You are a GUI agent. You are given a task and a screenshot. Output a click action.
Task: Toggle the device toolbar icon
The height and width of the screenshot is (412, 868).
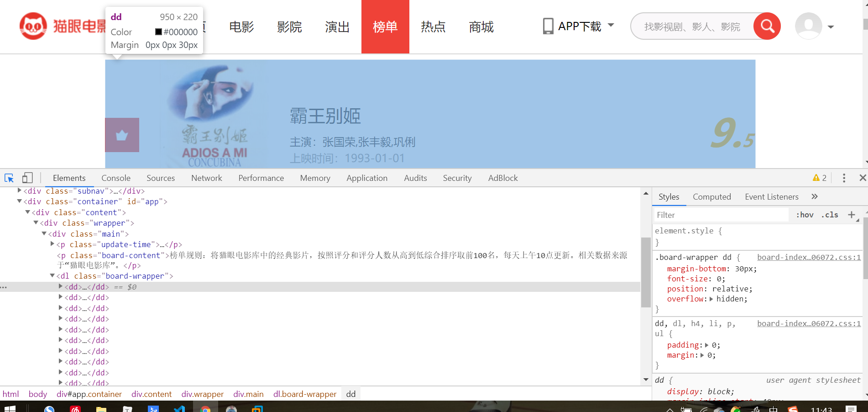pos(27,178)
